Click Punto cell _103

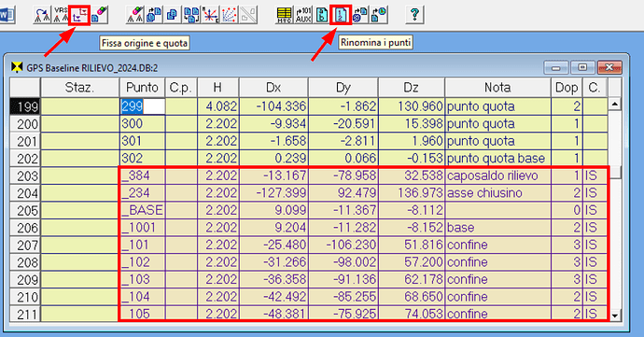(x=142, y=279)
